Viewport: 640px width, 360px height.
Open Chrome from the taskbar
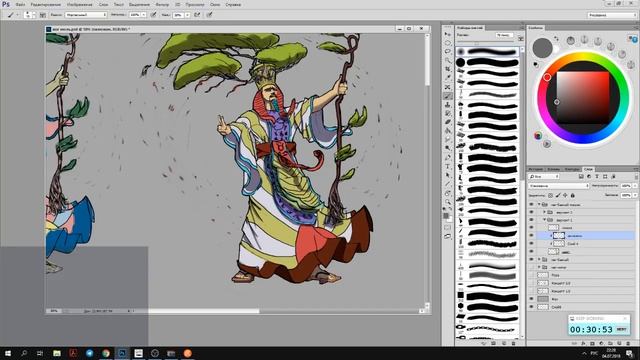coord(106,353)
